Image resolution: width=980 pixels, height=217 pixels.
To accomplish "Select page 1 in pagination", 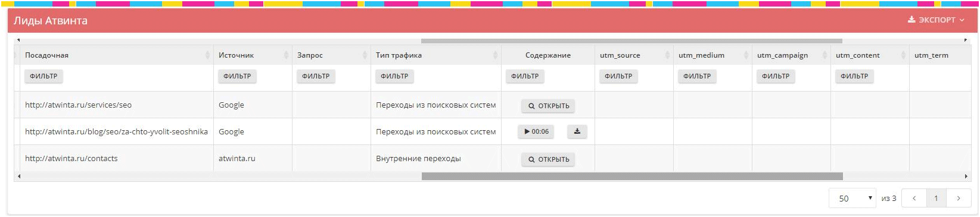I will click(936, 198).
